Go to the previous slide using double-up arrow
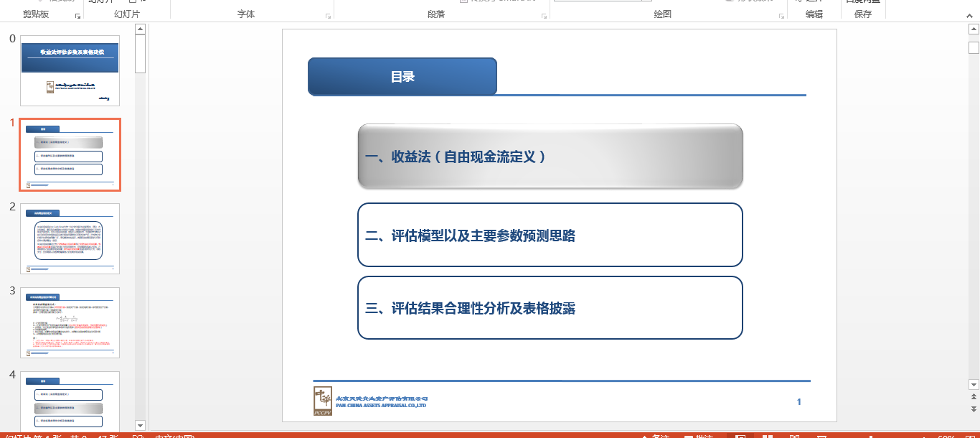Image resolution: width=980 pixels, height=438 pixels. tap(974, 396)
